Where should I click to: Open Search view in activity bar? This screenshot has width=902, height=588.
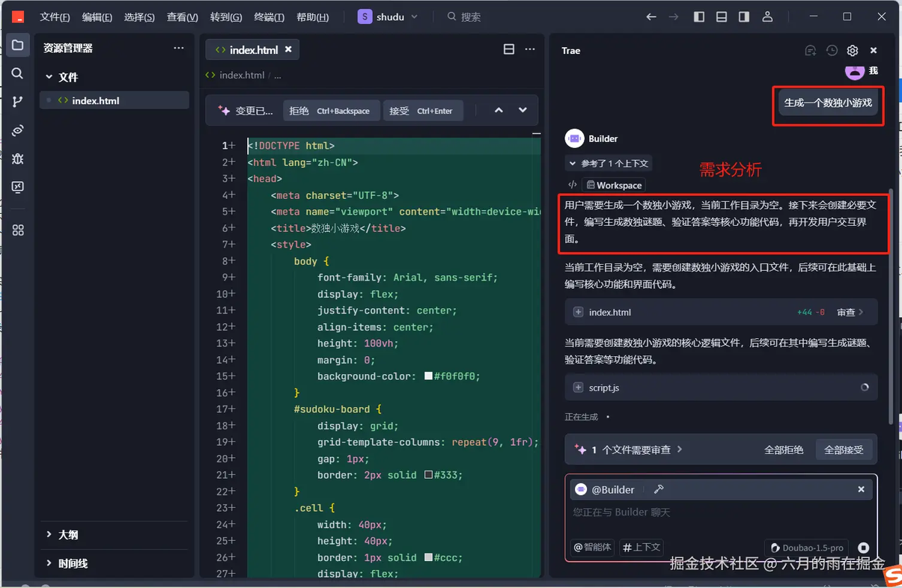[17, 73]
